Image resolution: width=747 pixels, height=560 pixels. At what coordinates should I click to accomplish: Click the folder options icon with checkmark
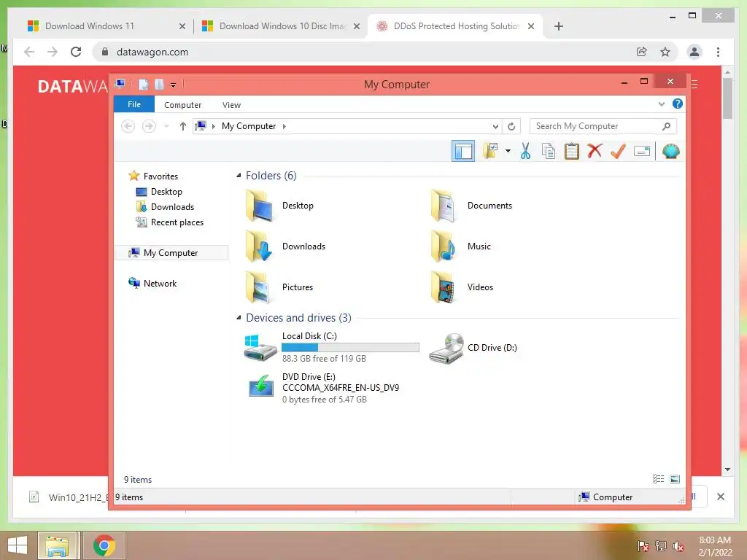click(490, 151)
